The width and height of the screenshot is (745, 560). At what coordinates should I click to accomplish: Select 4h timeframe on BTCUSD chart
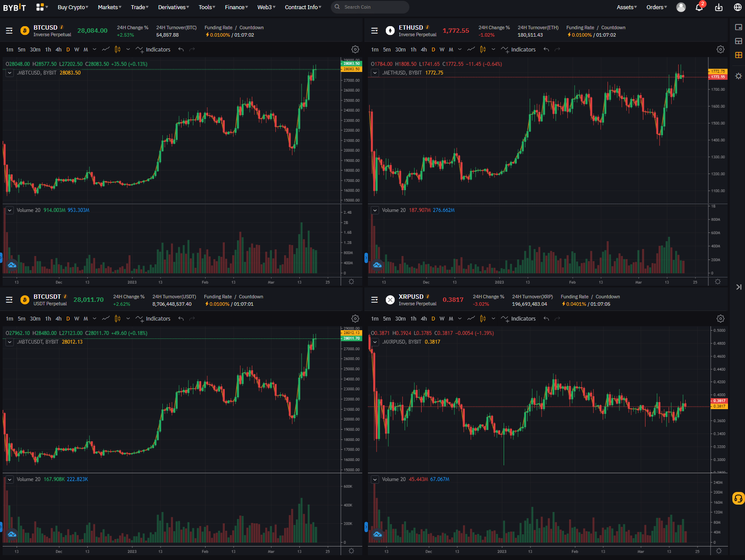(x=58, y=49)
